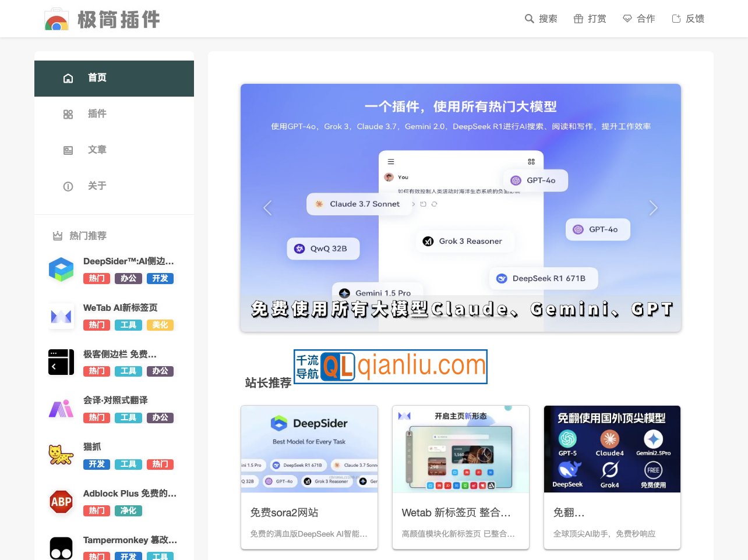Open the qianliu.com advertisement banner
748x560 pixels.
coord(390,367)
